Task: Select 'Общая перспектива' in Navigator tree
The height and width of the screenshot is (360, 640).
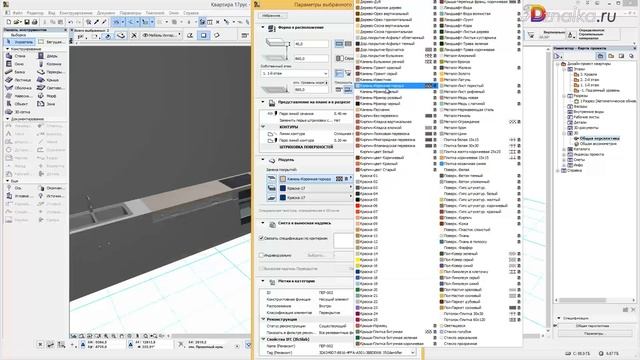Action: tap(596, 138)
